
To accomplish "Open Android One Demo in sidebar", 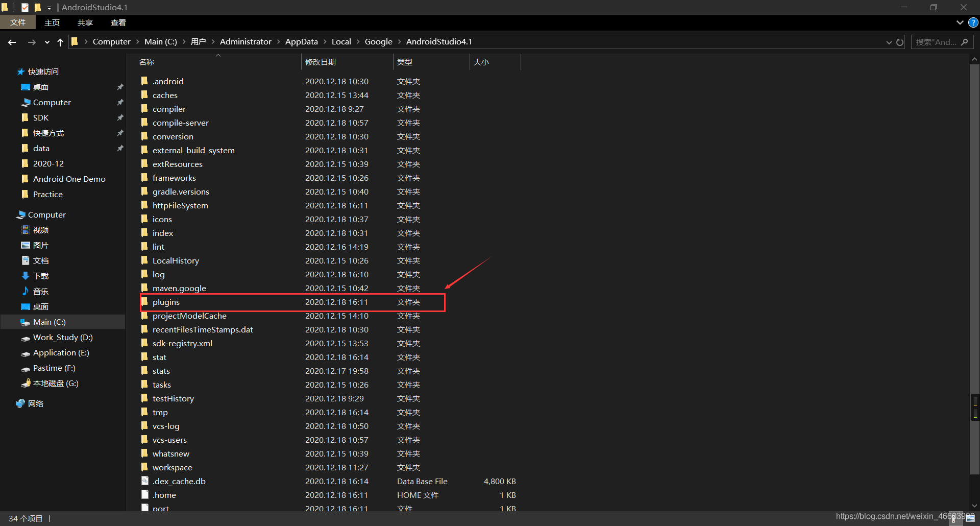I will (x=69, y=179).
